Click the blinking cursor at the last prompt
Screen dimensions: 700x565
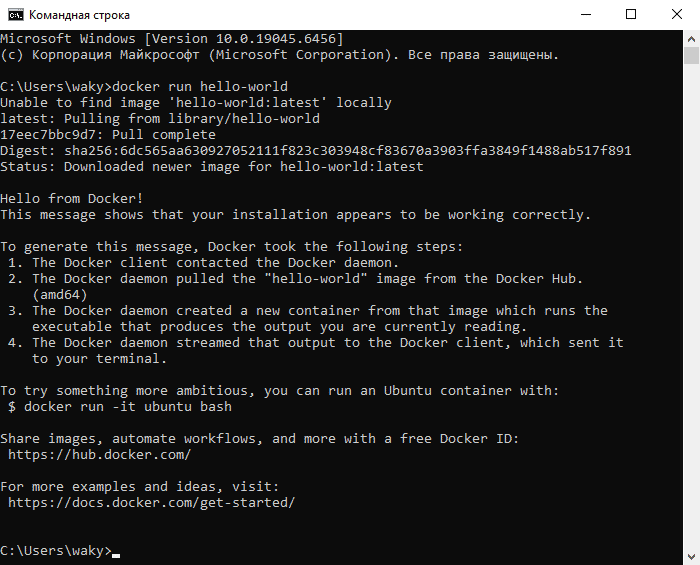click(116, 553)
